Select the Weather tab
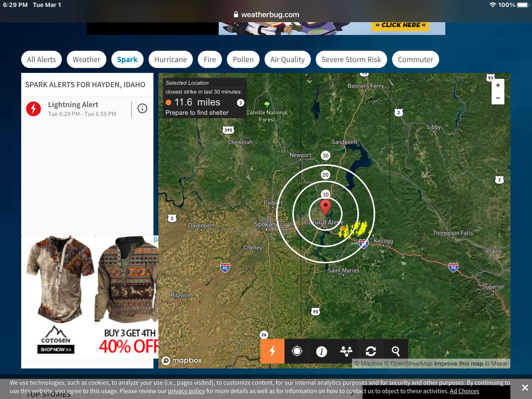The height and width of the screenshot is (399, 532). [86, 59]
